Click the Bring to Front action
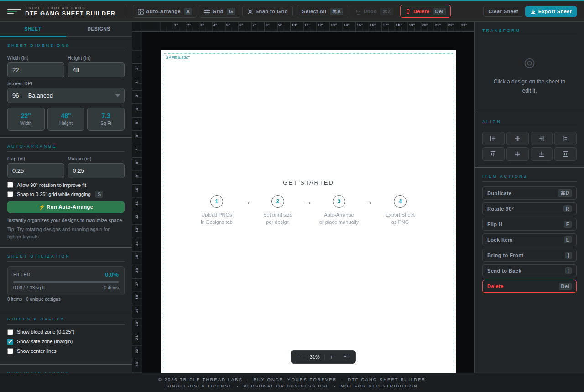584x392 pixels. 529,255
